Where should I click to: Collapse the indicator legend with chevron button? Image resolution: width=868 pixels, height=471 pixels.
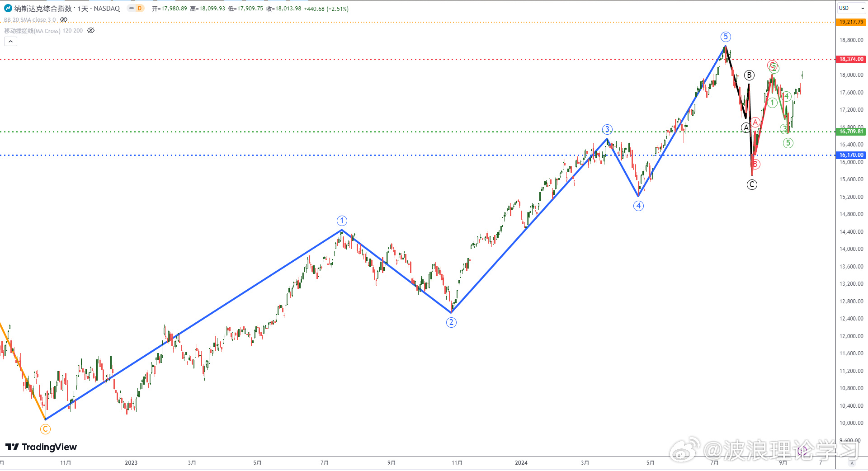(x=10, y=42)
